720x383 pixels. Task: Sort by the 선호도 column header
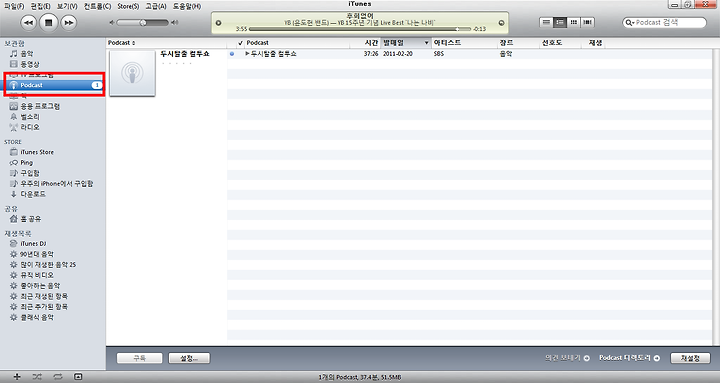click(551, 43)
